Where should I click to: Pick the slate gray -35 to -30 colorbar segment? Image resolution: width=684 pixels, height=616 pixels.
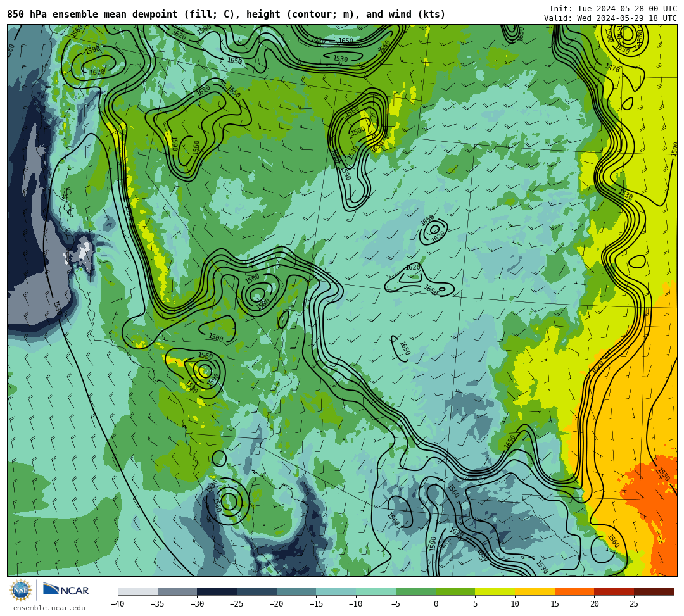[x=177, y=591]
